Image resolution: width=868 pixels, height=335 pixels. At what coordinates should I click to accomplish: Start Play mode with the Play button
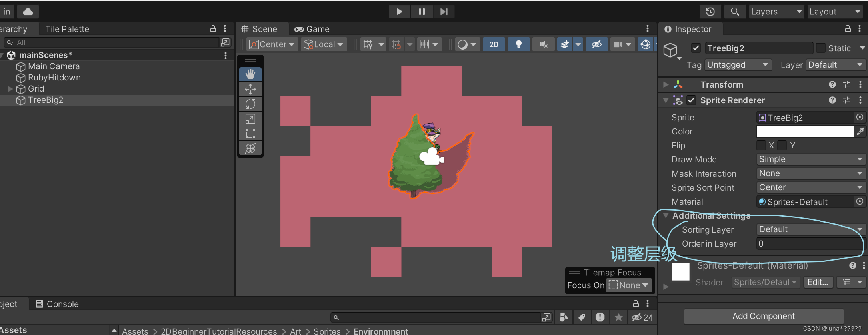399,12
